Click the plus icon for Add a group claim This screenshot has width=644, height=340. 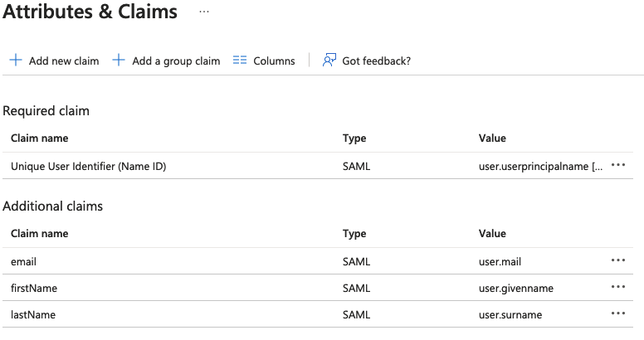coord(119,61)
